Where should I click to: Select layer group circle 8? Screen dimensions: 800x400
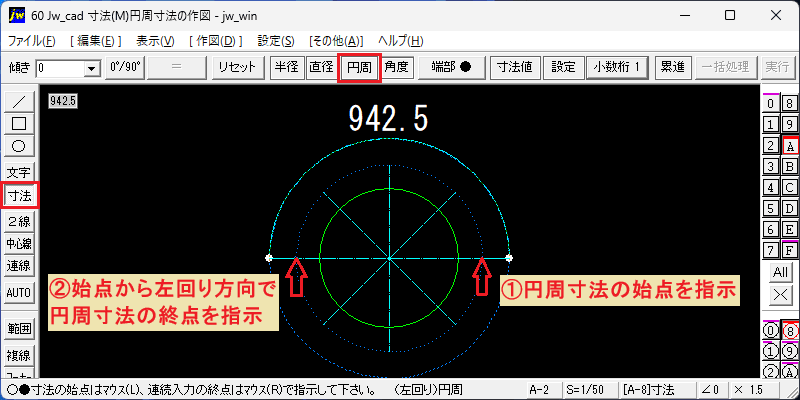[x=790, y=330]
